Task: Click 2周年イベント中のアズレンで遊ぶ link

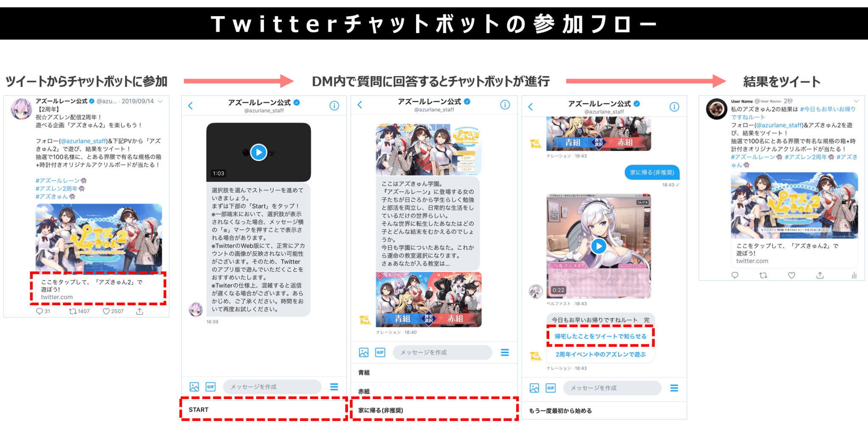Action: pyautogui.click(x=601, y=354)
